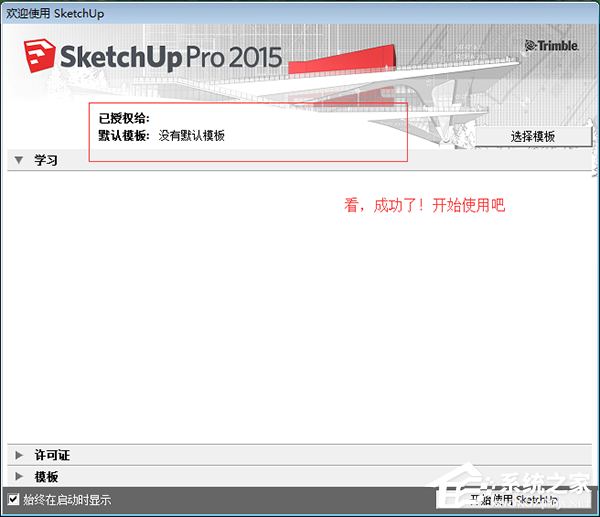
Task: Click the SketchUp red logo icon
Action: pos(39,55)
